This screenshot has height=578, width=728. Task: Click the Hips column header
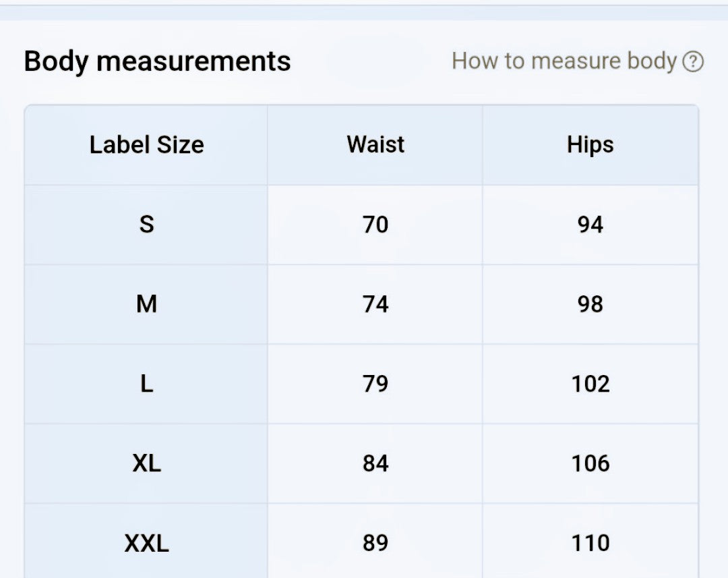[x=590, y=145]
